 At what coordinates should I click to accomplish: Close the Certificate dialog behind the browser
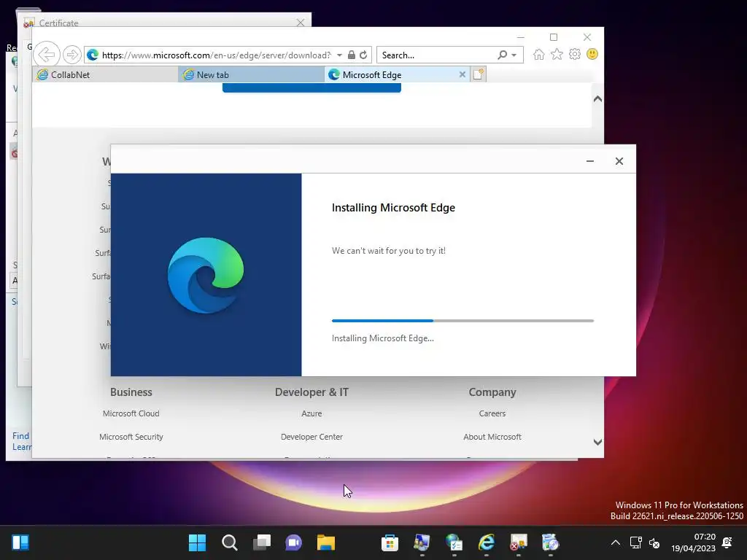[x=300, y=23]
